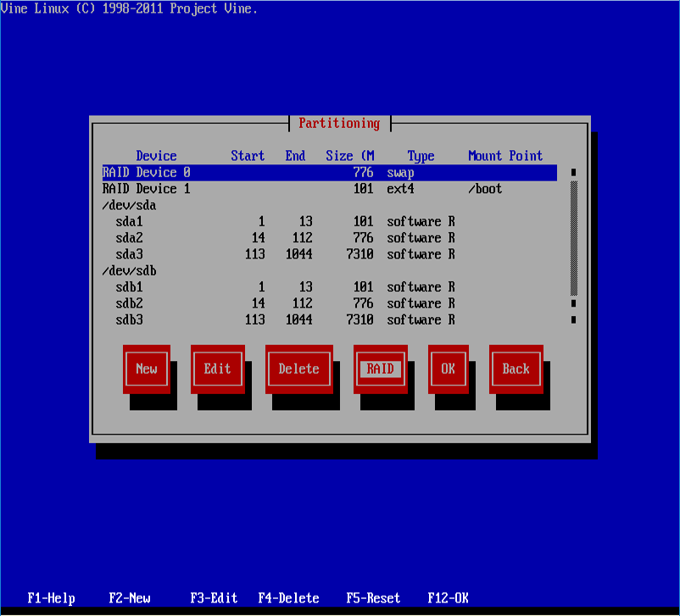Click the ext4 type cell
This screenshot has width=680, height=616.
(x=400, y=189)
